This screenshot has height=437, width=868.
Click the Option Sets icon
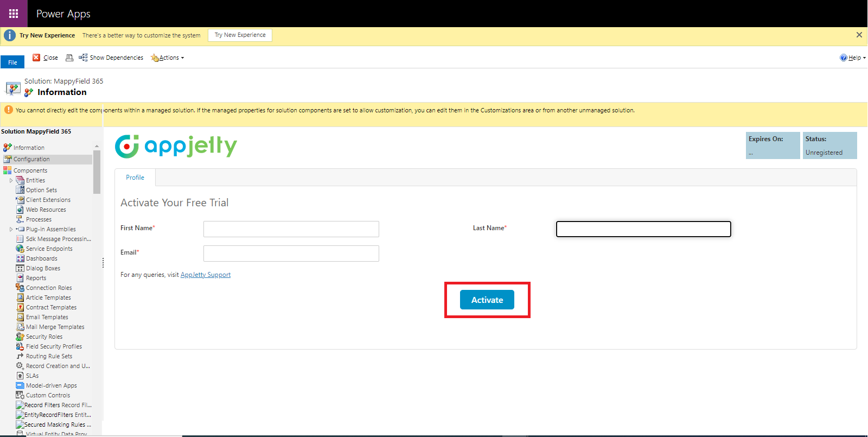20,190
